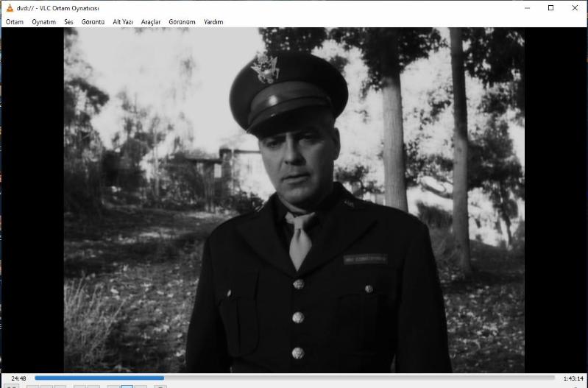The height and width of the screenshot is (388, 588).
Task: Open the Yardım help menu
Action: 213,22
